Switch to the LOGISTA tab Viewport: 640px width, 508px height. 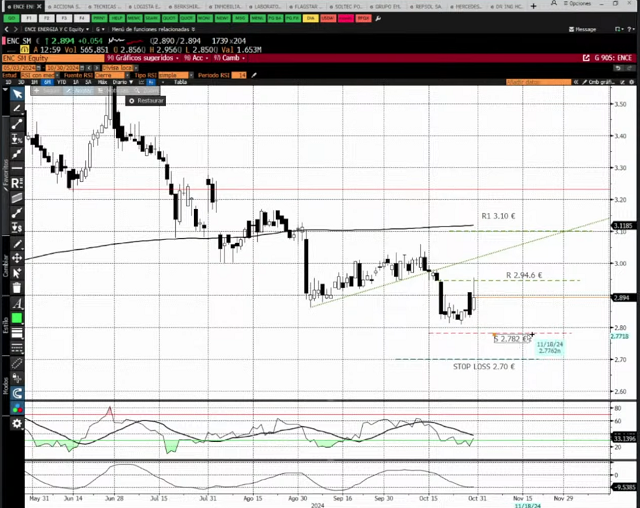point(144,7)
